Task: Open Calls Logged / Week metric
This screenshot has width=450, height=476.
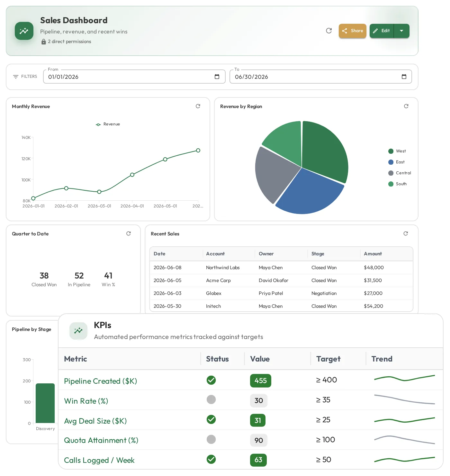Action: (x=99, y=460)
